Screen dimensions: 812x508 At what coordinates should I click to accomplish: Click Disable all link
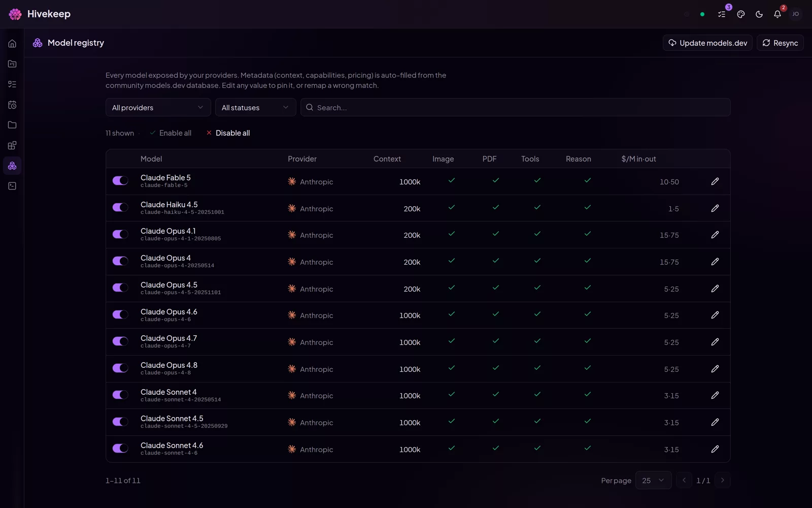pyautogui.click(x=228, y=133)
